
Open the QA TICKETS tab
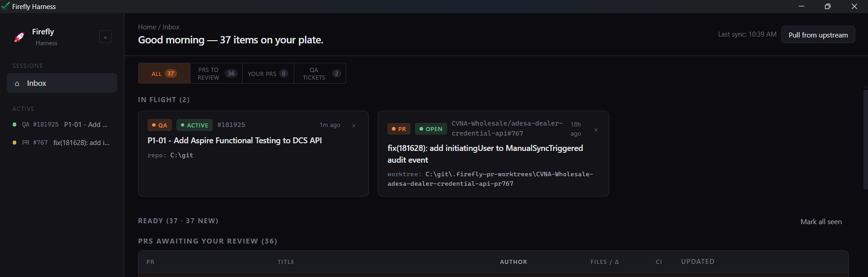click(x=320, y=74)
